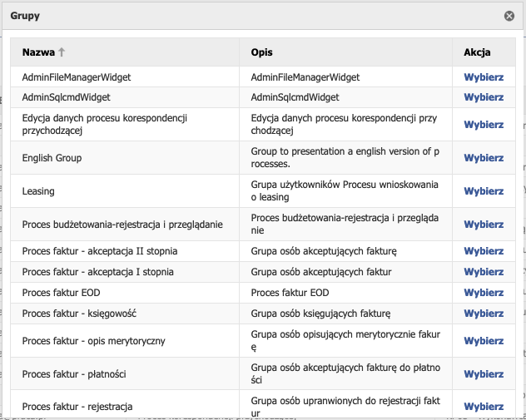This screenshot has width=526, height=420.
Task: Choose Wybierz for akceptacja II stopnia
Action: pyautogui.click(x=484, y=251)
